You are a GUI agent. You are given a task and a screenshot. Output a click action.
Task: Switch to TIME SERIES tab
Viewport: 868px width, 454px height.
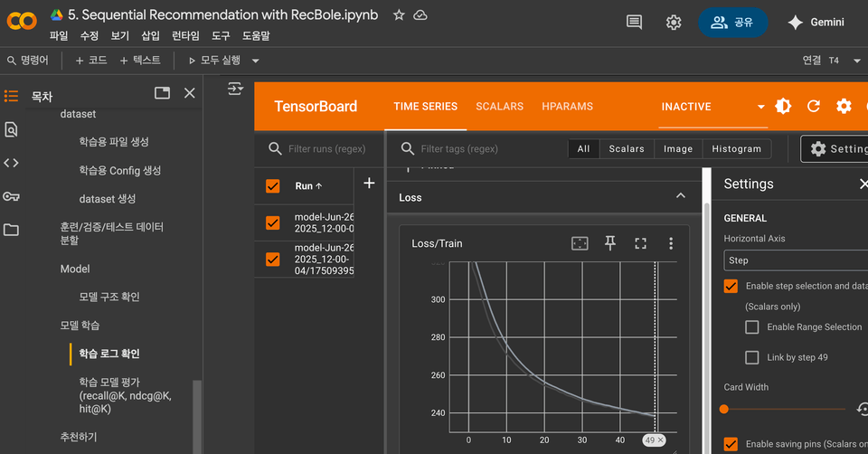click(425, 107)
